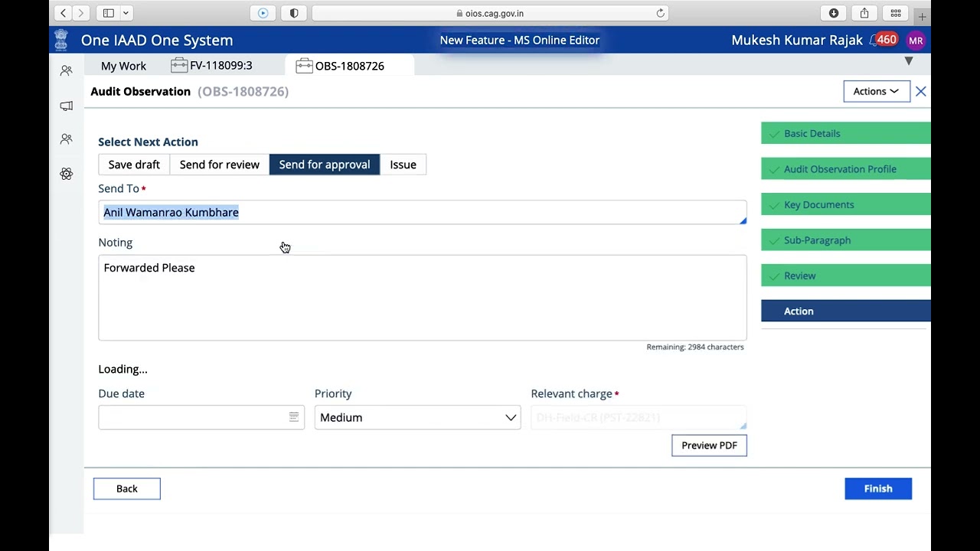This screenshot has height=551, width=980.
Task: Open sidebar options chevron in Safari toolbar
Action: 126,13
